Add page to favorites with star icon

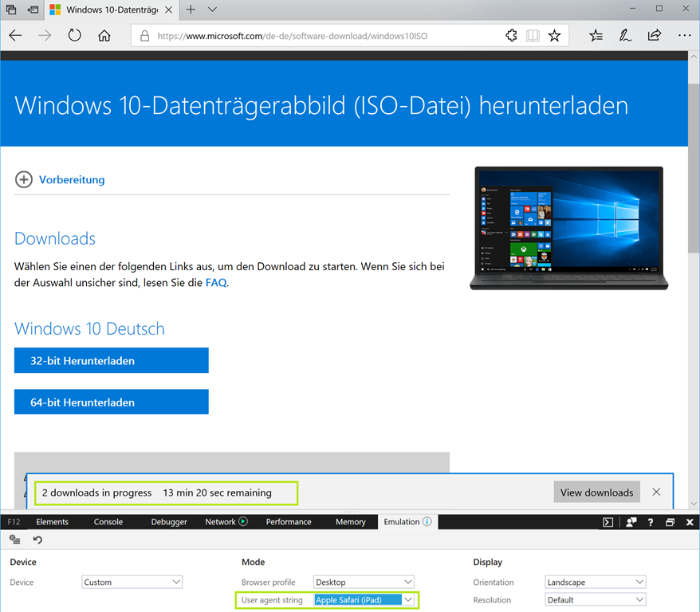[554, 36]
